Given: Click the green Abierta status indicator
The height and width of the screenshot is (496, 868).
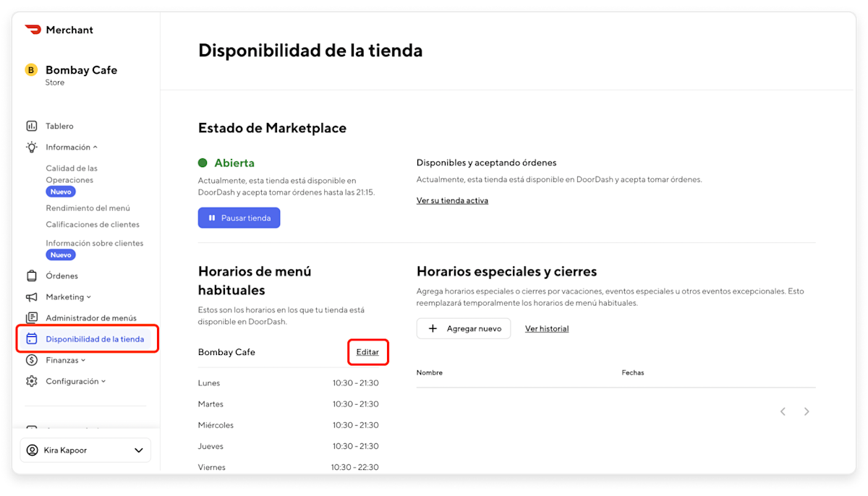Looking at the screenshot, I should [x=203, y=163].
